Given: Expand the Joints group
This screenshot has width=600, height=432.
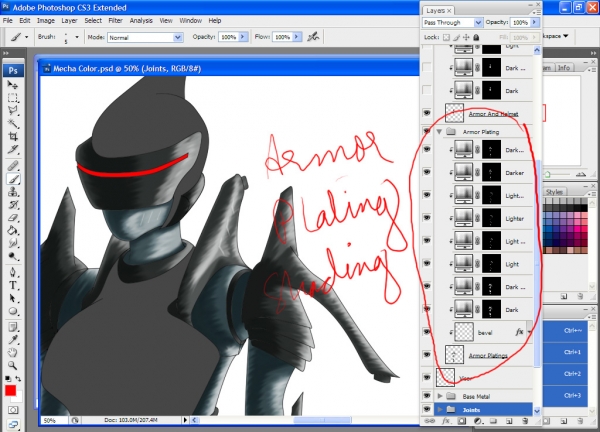Looking at the screenshot, I should click(x=440, y=409).
